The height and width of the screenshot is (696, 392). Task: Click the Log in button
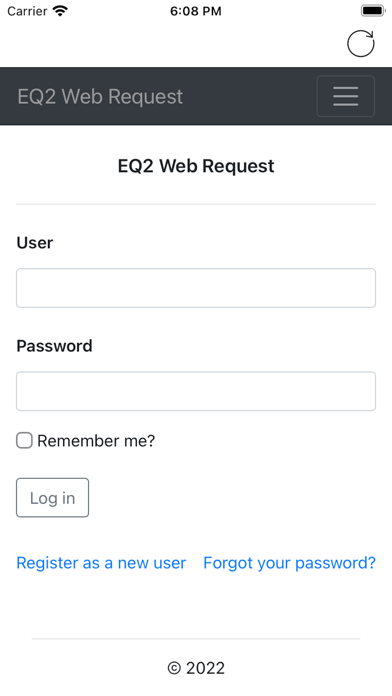(x=52, y=498)
